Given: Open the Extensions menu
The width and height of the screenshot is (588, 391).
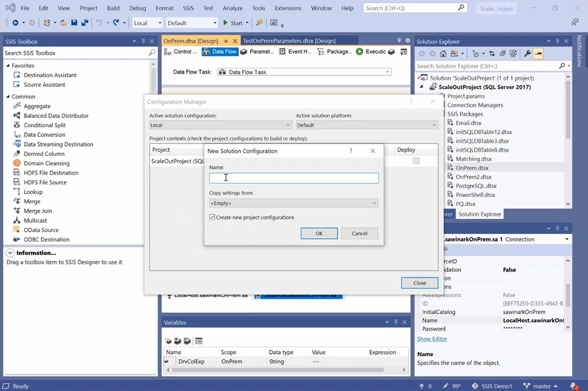Looking at the screenshot, I should 288,8.
